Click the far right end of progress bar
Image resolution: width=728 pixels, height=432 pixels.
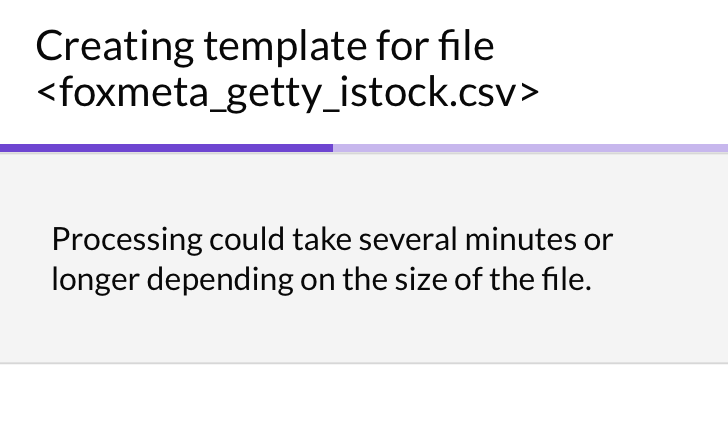[724, 148]
